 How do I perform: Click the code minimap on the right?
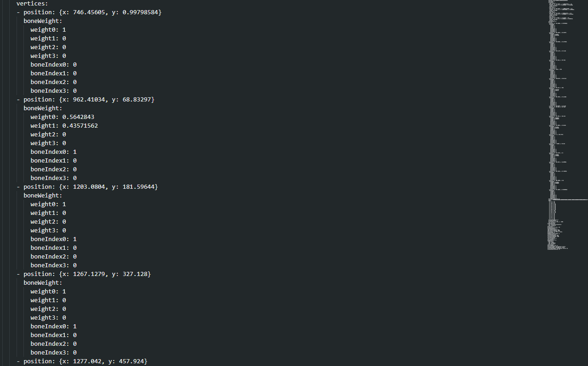(567, 124)
